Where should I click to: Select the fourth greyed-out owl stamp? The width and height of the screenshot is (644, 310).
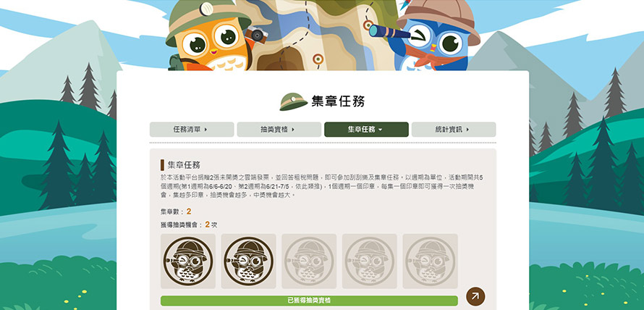point(369,261)
